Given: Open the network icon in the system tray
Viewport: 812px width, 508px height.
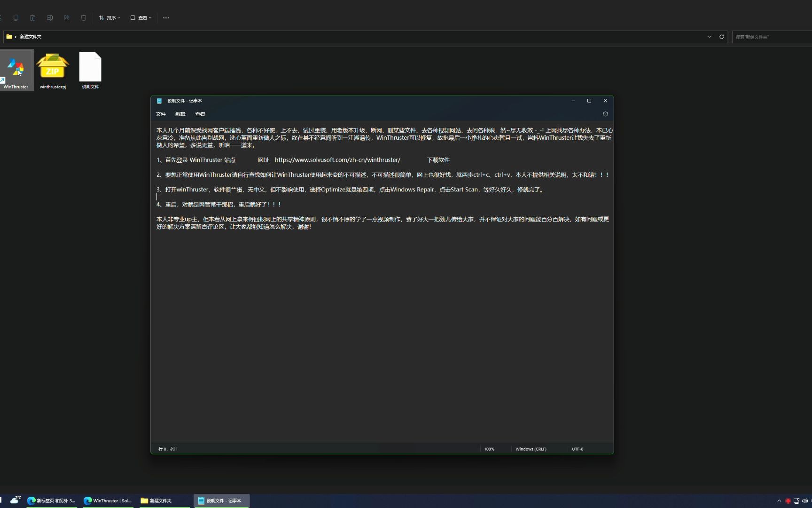Looking at the screenshot, I should coord(796,501).
